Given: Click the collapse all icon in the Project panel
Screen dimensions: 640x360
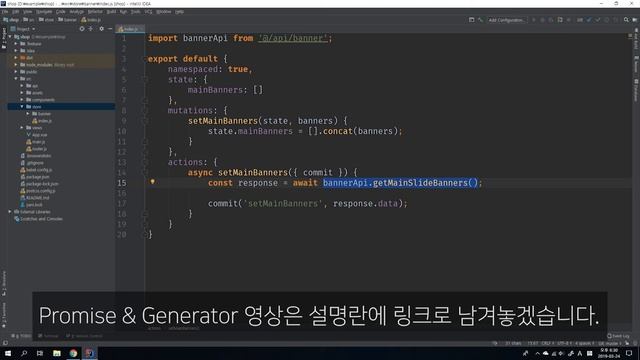Looking at the screenshot, I should point(91,29).
